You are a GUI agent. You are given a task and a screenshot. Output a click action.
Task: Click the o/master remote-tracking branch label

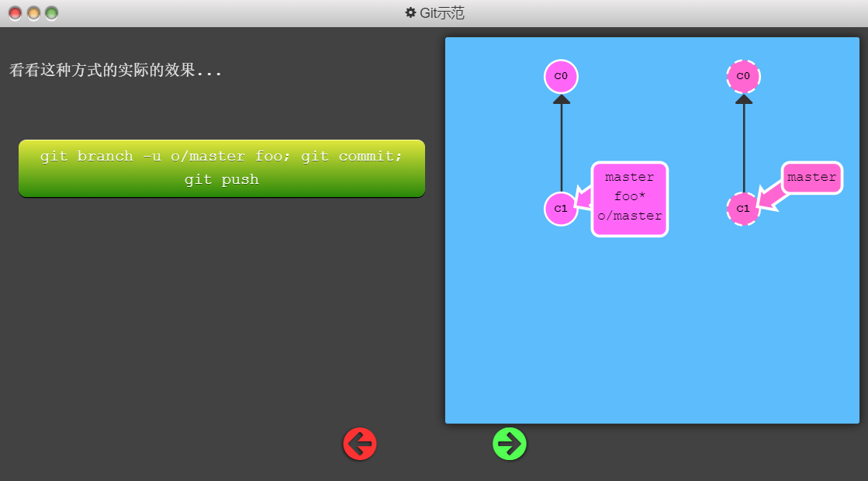(630, 216)
